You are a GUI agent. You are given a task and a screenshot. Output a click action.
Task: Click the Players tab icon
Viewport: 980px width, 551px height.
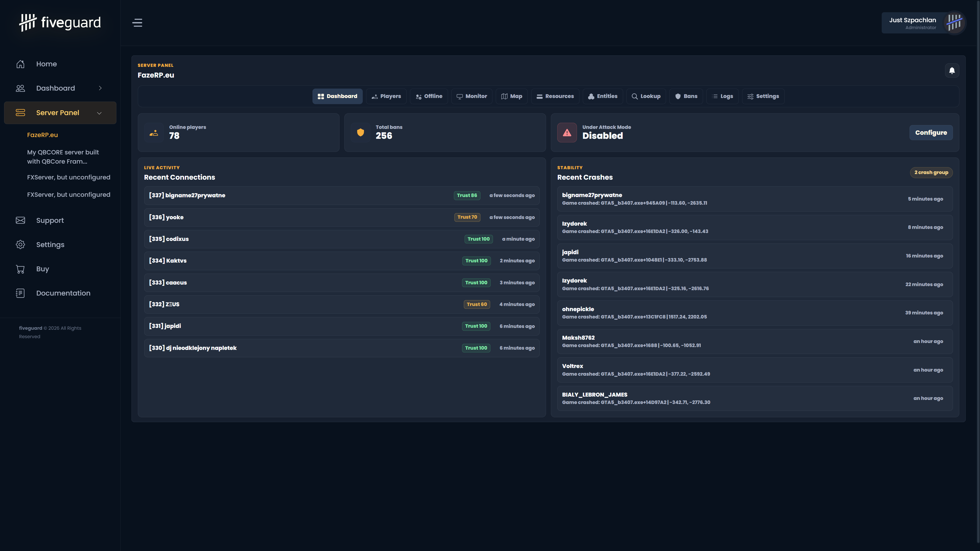point(375,96)
